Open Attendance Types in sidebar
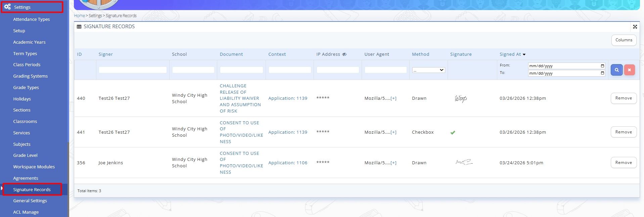The height and width of the screenshot is (217, 644). coord(32,19)
